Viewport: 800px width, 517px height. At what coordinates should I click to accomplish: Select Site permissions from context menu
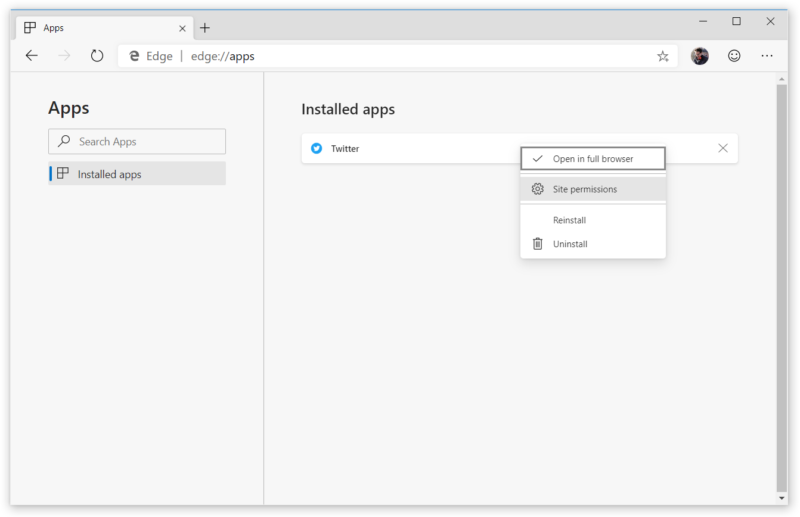coord(593,189)
